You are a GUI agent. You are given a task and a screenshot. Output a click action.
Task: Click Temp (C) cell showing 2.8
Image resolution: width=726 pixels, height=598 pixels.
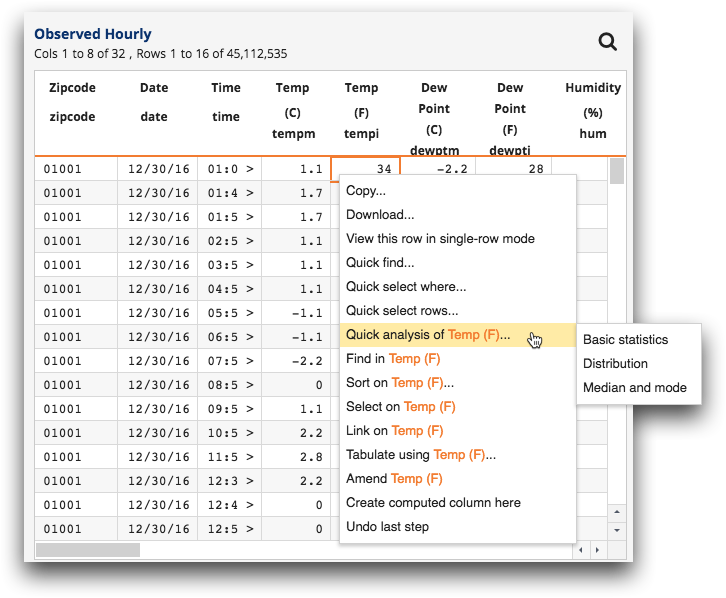click(x=296, y=457)
